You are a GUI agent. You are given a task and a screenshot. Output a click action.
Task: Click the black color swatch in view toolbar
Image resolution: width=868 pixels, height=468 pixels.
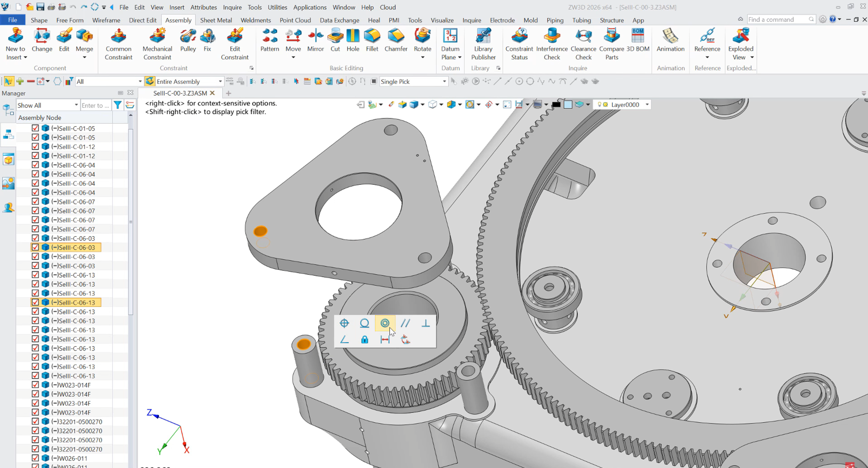(556, 105)
